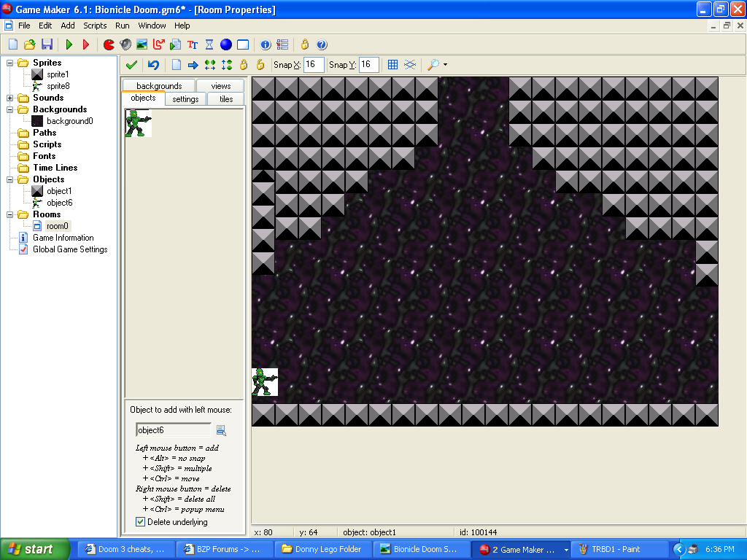Run game in debug mode red arrow
This screenshot has width=747, height=560.
tap(86, 44)
